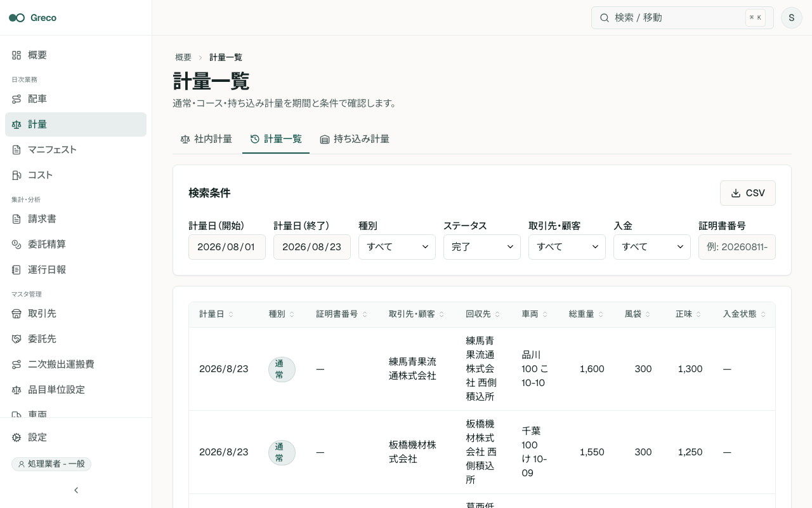The height and width of the screenshot is (508, 812).
Task: Click the 処理業者 - 一般 role badge
Action: point(51,464)
